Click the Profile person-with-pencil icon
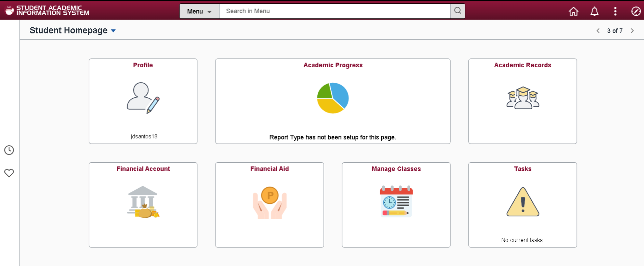 143,98
